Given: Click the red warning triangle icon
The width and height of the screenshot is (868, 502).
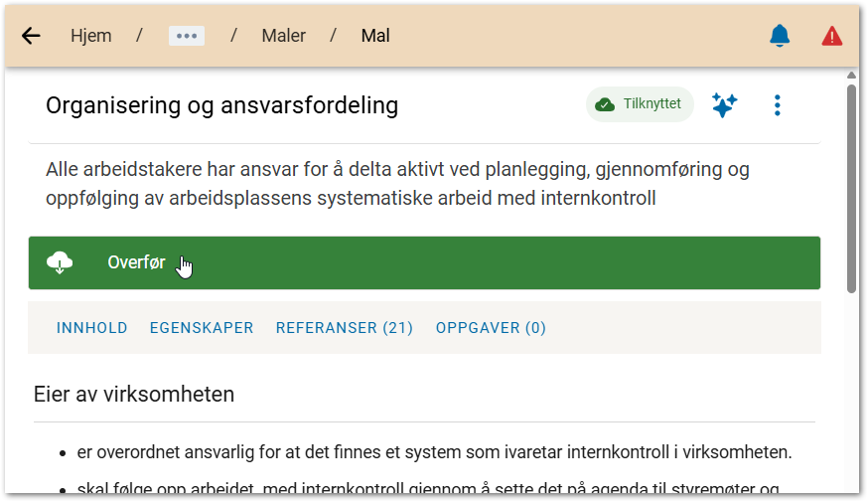Looking at the screenshot, I should pos(831,36).
